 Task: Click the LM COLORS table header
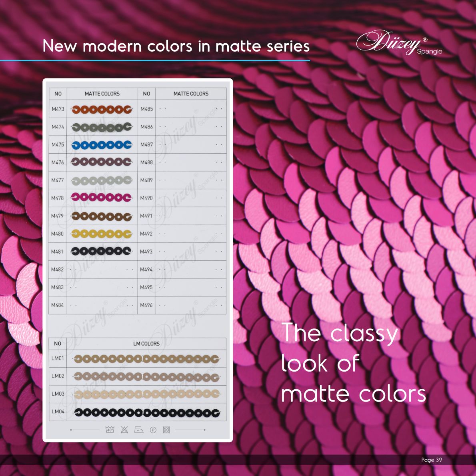[146, 344]
